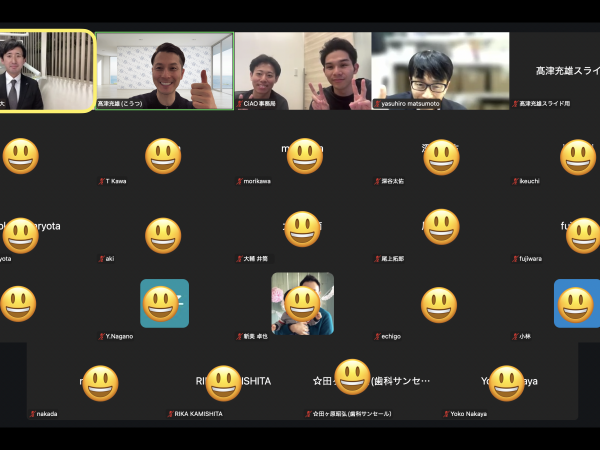600x450 pixels.
Task: Click muted mic icon beside T Kawa
Action: (103, 181)
